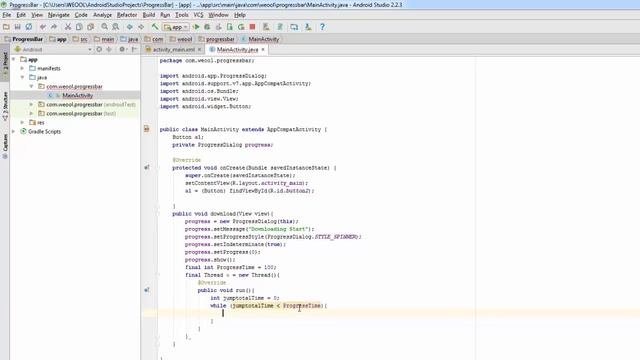This screenshot has width=640, height=360.
Task: Click the Synchronize toolbar icon
Action: [29, 27]
